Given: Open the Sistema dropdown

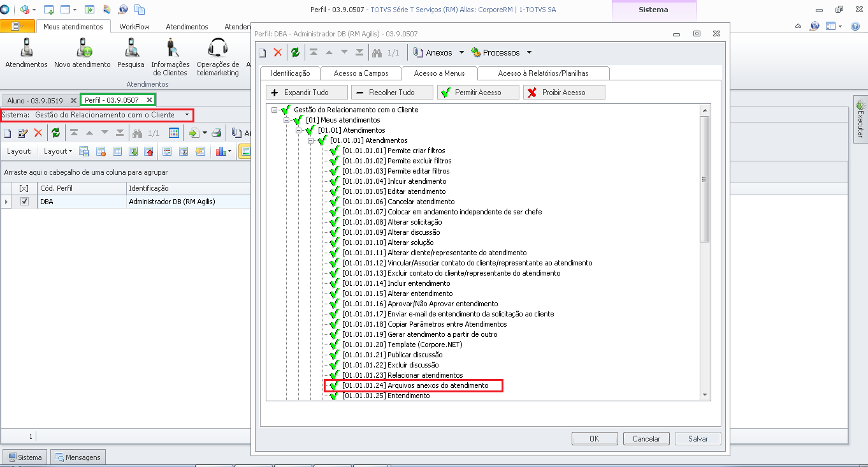Looking at the screenshot, I should click(x=187, y=115).
